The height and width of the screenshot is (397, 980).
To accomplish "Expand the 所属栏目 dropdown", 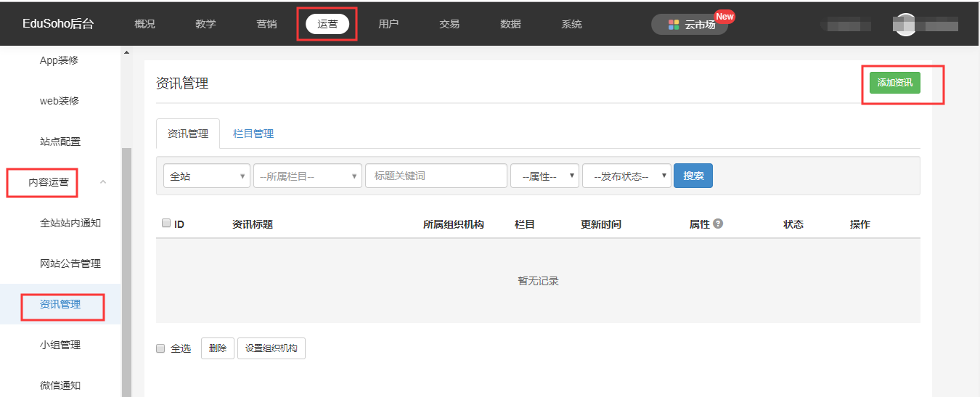I will [x=307, y=176].
